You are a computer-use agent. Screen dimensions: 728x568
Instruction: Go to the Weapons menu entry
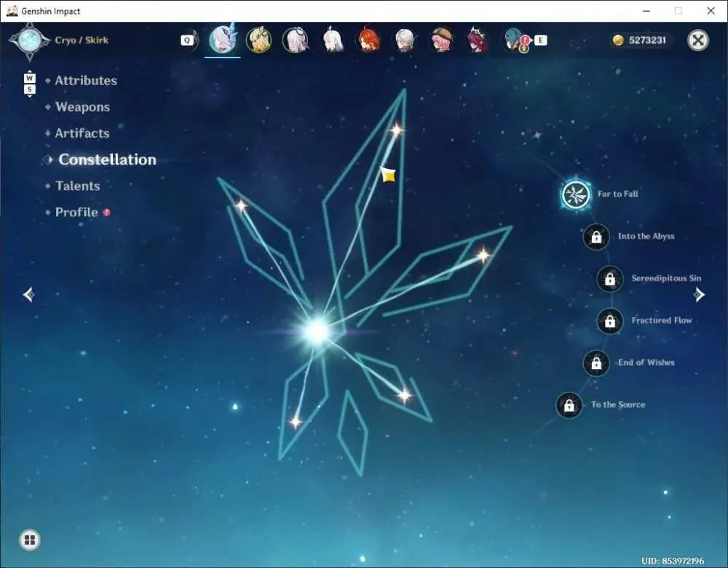coord(83,107)
